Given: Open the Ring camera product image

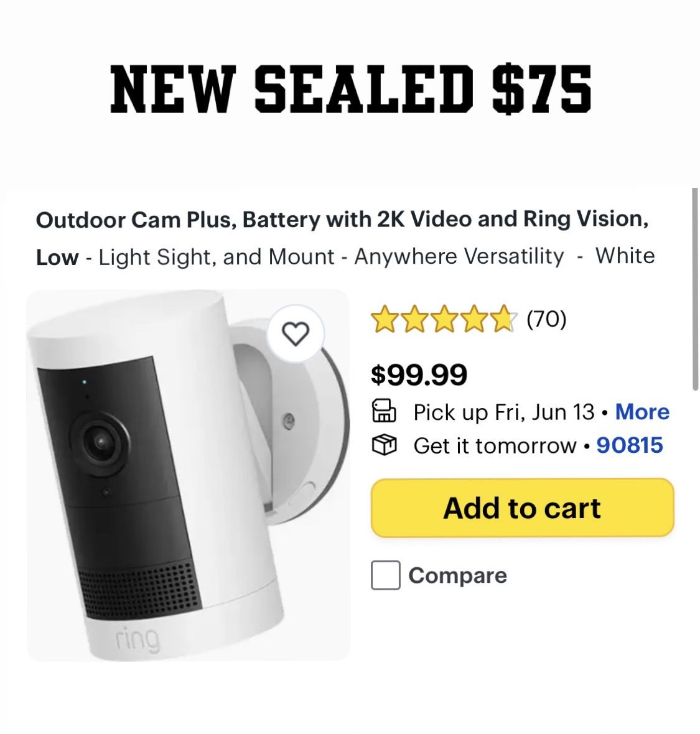Looking at the screenshot, I should pyautogui.click(x=189, y=475).
